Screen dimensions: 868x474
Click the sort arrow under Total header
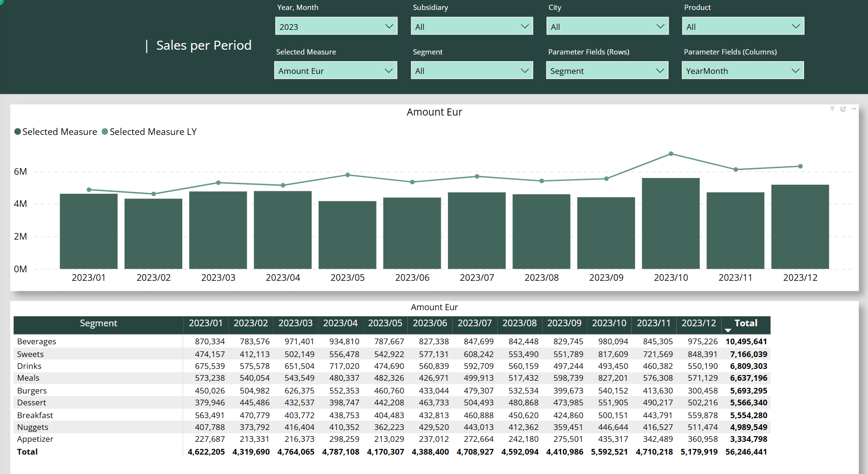728,331
